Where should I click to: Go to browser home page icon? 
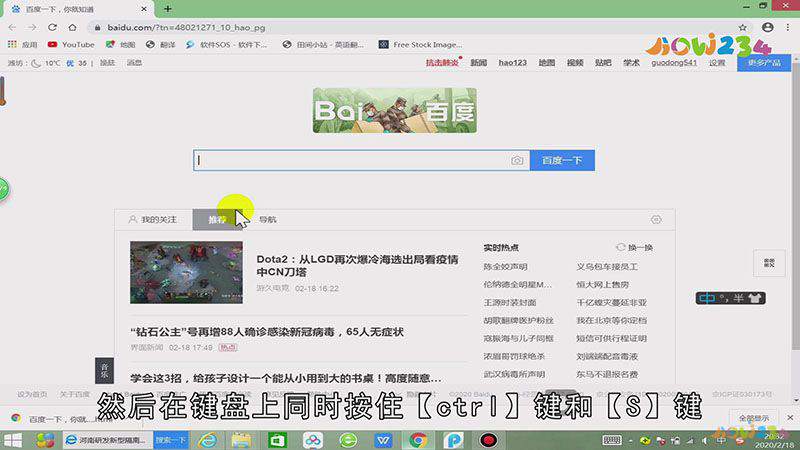click(72, 27)
